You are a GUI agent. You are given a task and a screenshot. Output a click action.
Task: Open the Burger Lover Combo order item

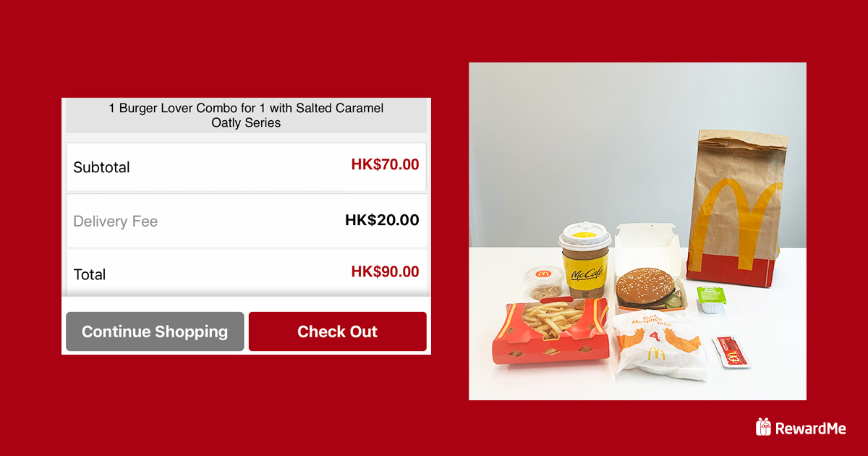[x=246, y=116]
